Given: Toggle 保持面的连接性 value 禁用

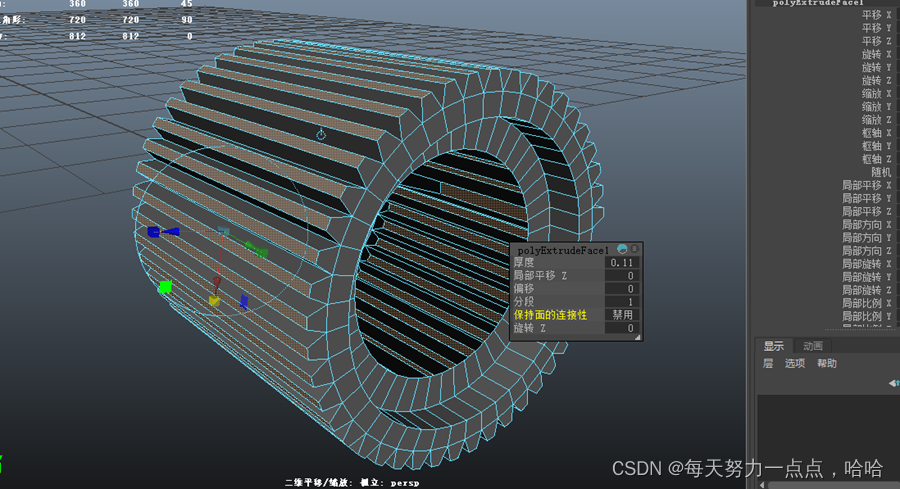Looking at the screenshot, I should (x=622, y=315).
